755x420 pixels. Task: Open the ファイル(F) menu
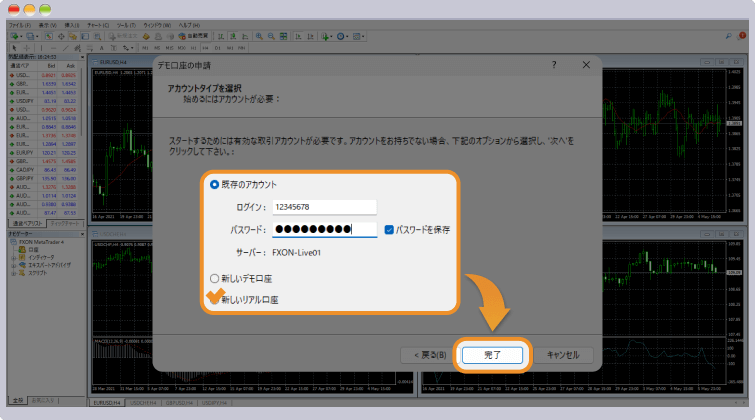[20, 25]
